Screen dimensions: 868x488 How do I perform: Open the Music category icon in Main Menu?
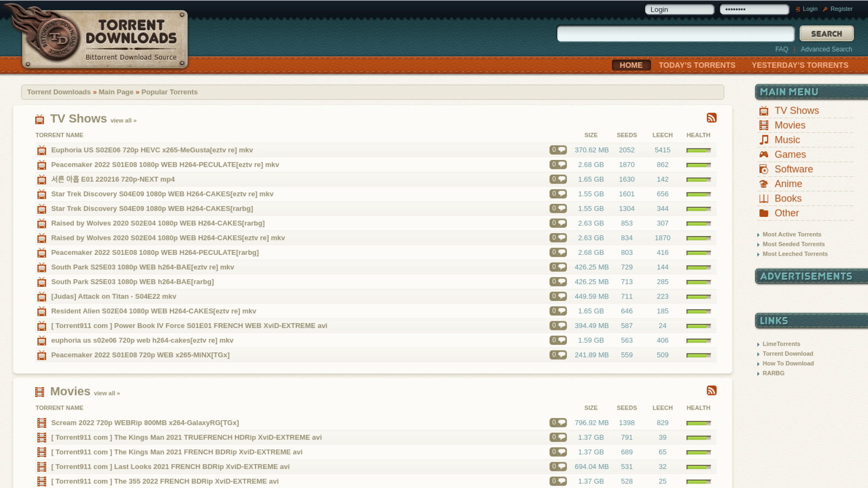764,140
